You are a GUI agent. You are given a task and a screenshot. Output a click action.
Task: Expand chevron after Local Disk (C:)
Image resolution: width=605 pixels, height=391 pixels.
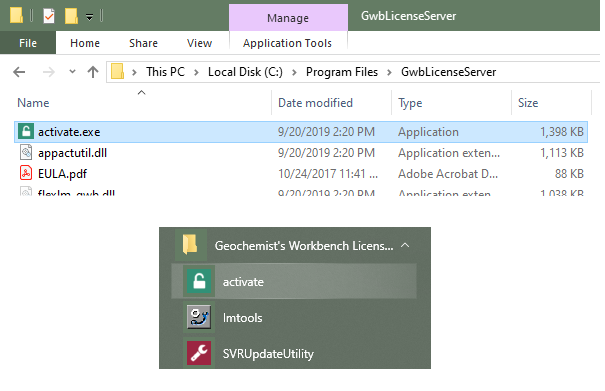point(294,72)
